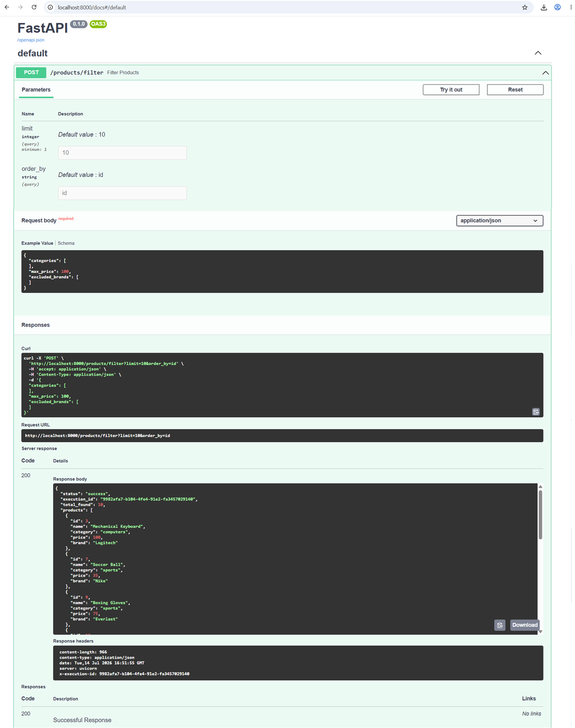Click the Request body required label
The width and height of the screenshot is (575, 728).
coord(47,220)
